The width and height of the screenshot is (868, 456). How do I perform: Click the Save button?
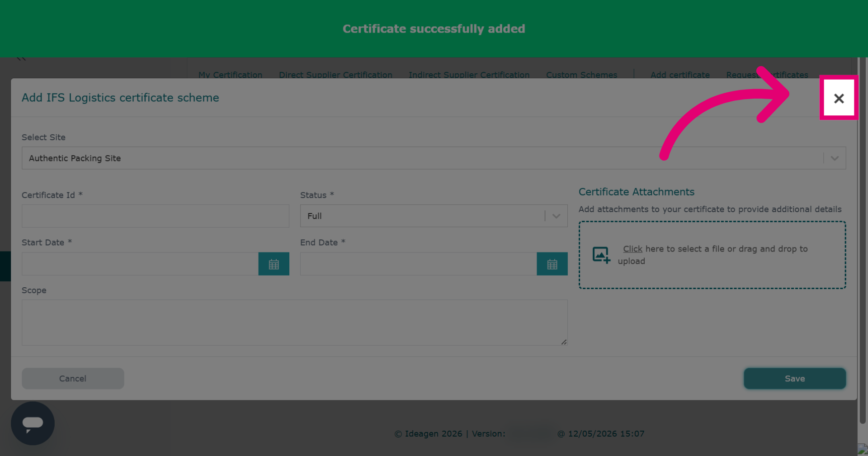795,379
